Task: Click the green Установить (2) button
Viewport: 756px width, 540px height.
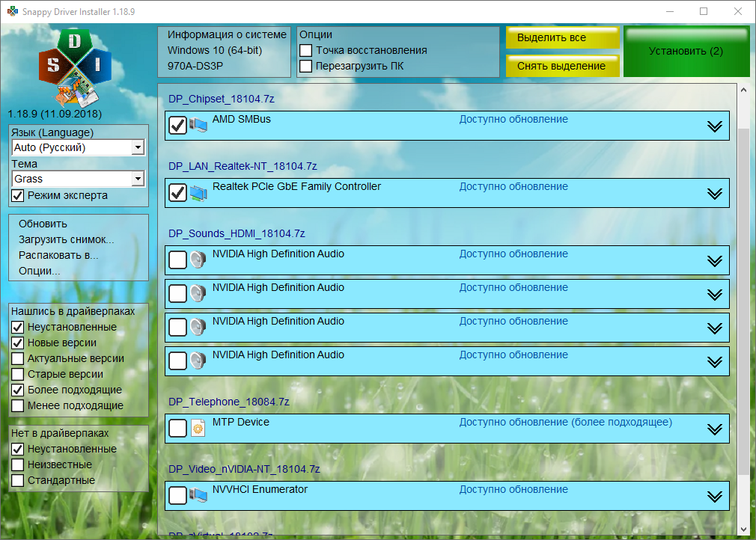Action: (686, 52)
